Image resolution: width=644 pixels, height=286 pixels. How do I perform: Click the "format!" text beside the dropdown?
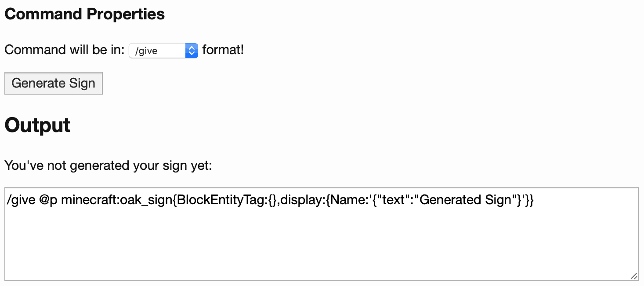coord(223,50)
